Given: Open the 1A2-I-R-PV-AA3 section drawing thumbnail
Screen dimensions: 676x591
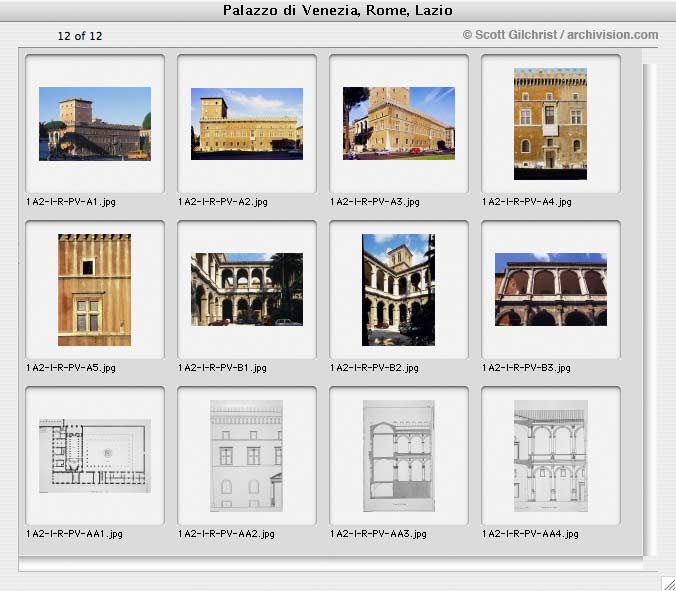Looking at the screenshot, I should tap(399, 456).
